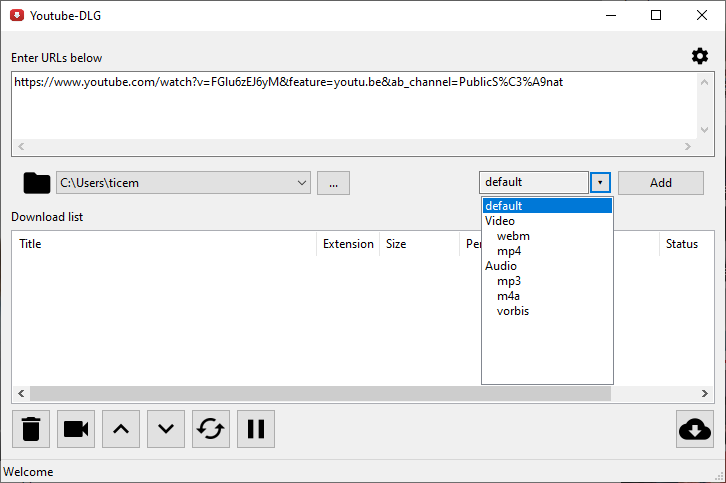Click the pause button
The height and width of the screenshot is (483, 726).
(256, 429)
